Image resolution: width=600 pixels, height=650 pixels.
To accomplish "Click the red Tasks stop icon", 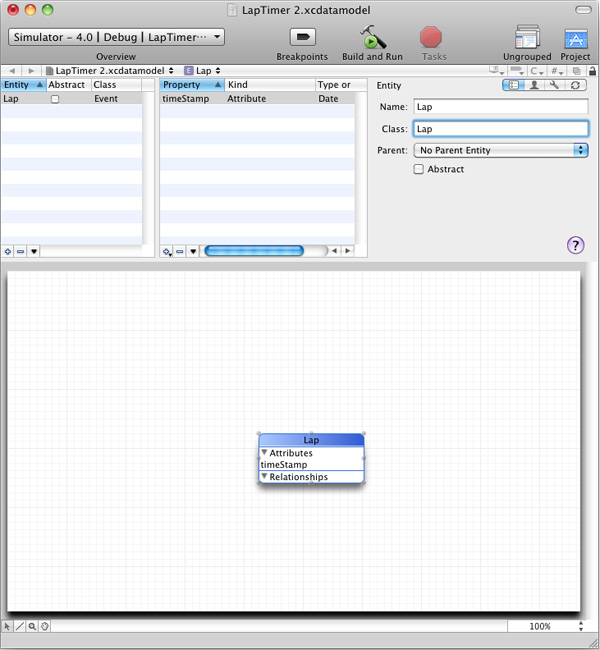I will coord(431,37).
